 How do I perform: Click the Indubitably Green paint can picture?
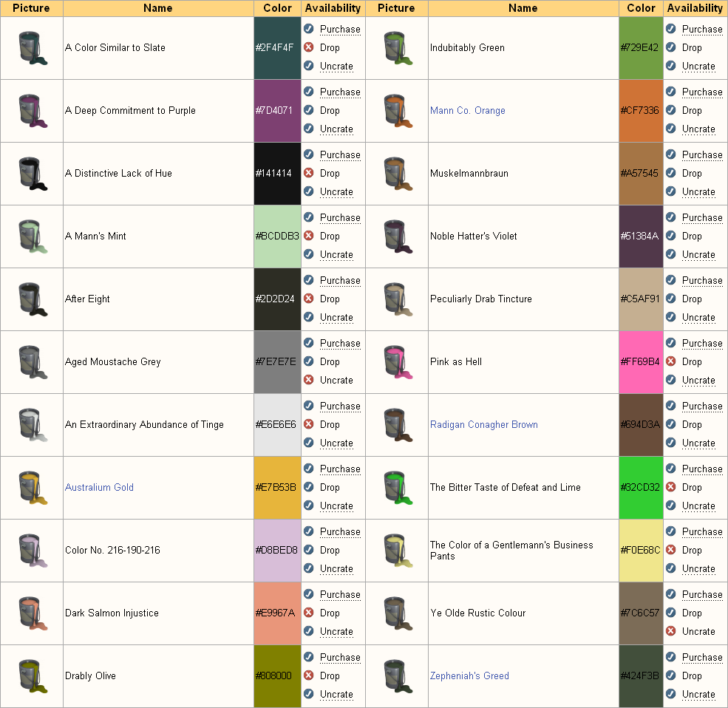[x=397, y=48]
